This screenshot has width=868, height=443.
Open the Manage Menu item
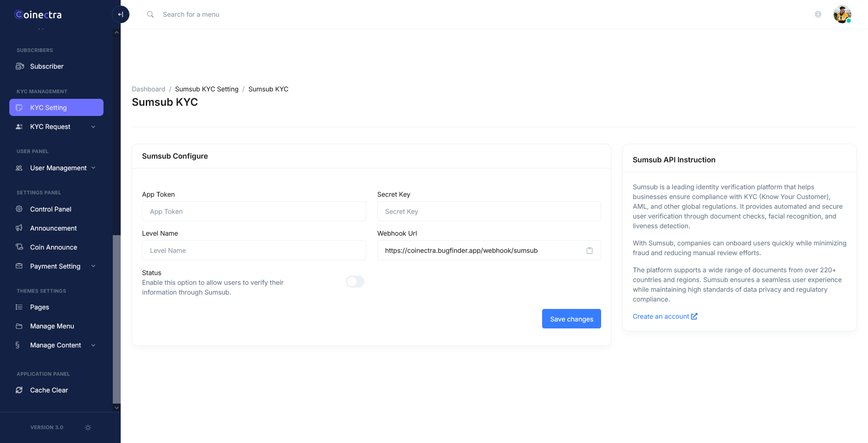(x=56, y=326)
